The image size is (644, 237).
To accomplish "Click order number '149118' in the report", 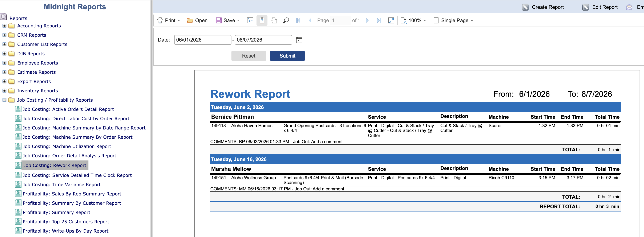I will point(218,126).
